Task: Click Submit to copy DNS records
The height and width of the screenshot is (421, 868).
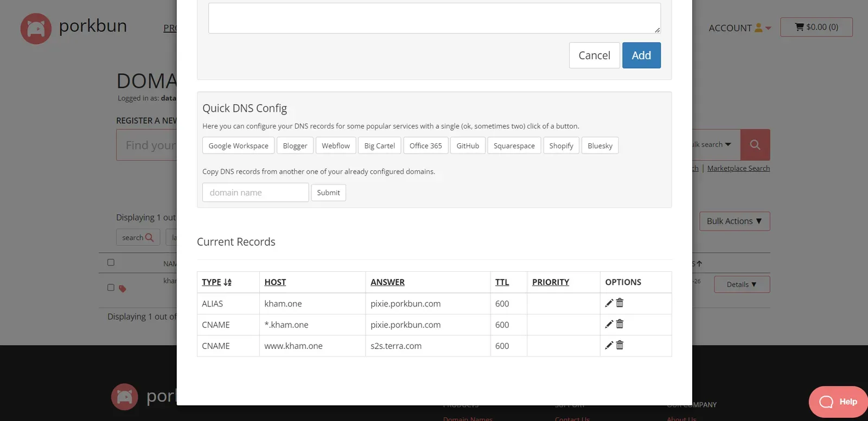Action: tap(328, 193)
